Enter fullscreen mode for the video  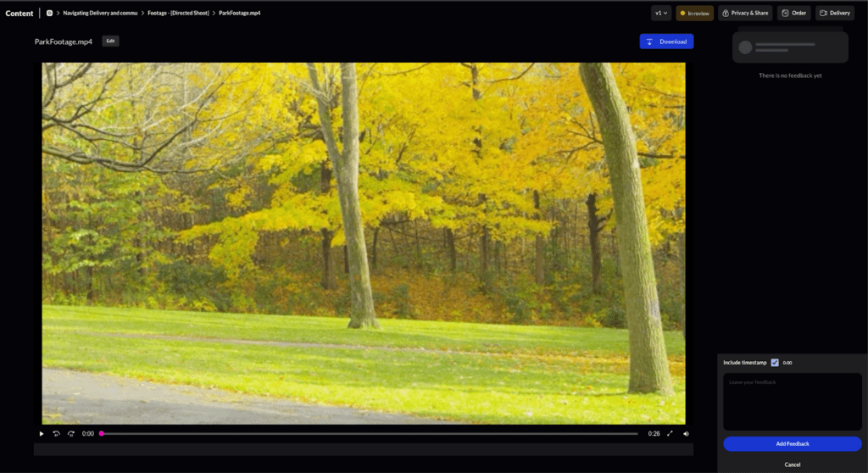tap(670, 433)
